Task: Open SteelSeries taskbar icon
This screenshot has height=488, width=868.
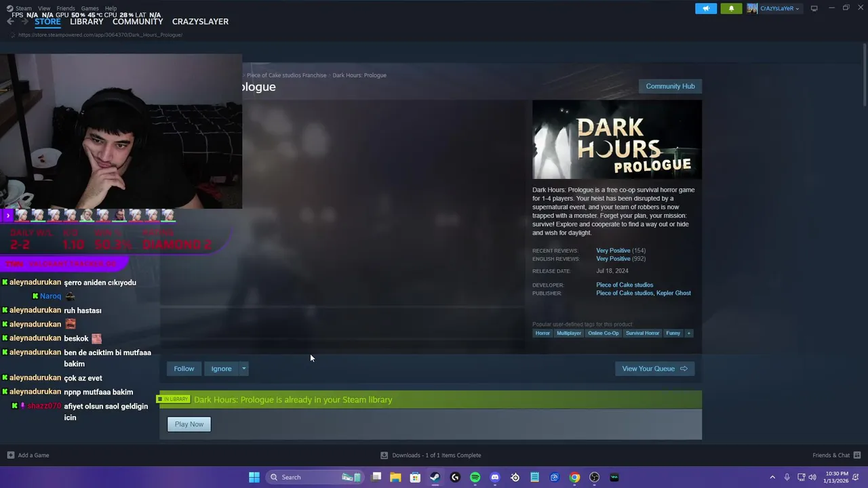Action: [515, 477]
